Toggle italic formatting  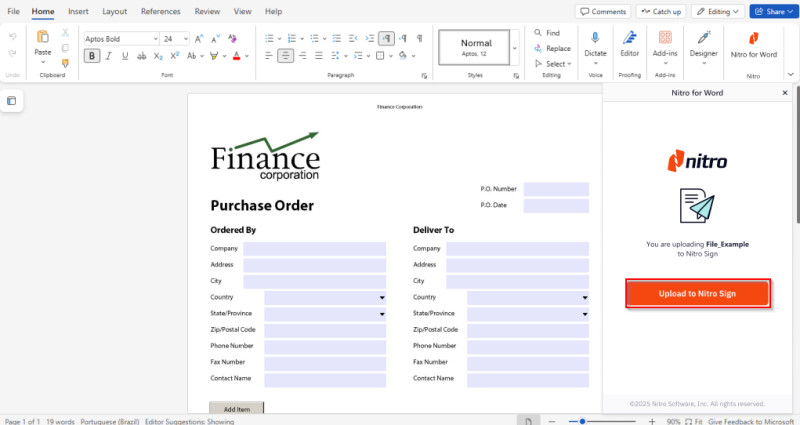[x=109, y=56]
